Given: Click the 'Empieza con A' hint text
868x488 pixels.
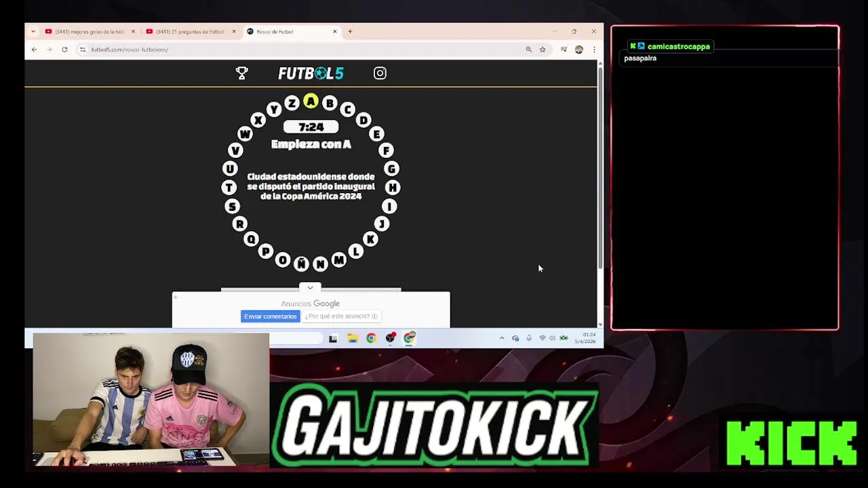Looking at the screenshot, I should pos(311,144).
